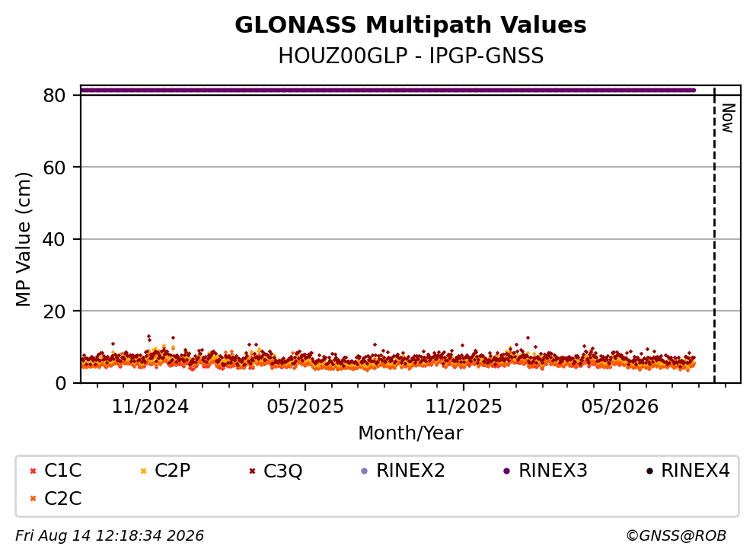756x559 pixels.
Task: Click the RINEX4 black legend dot
Action: pyautogui.click(x=649, y=471)
